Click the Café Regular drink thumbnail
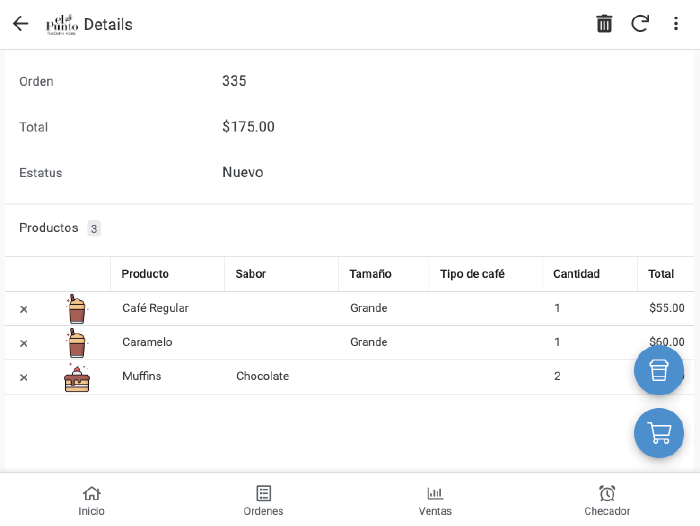The width and height of the screenshot is (700, 526). (x=77, y=308)
